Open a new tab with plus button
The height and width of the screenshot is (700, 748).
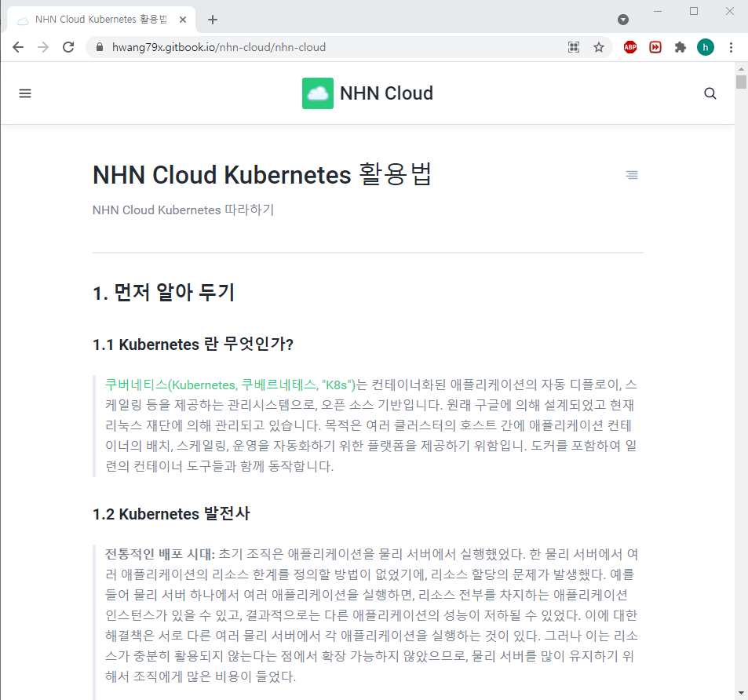(x=213, y=20)
